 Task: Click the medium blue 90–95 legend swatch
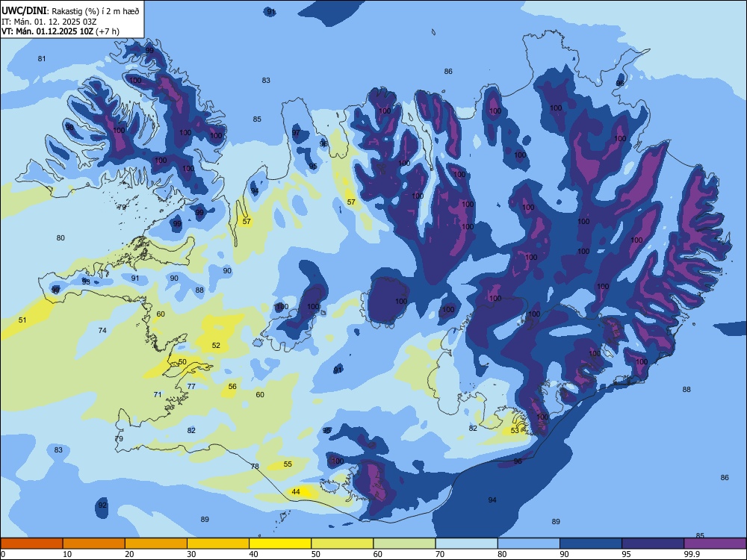click(591, 544)
